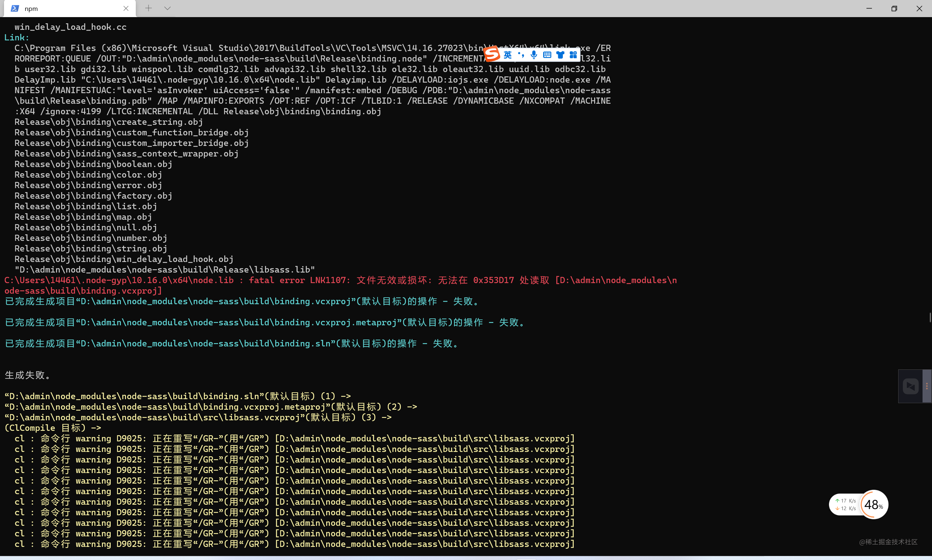Toggle punctuation mode on Sogou toolbar
The height and width of the screenshot is (560, 932).
click(x=521, y=55)
